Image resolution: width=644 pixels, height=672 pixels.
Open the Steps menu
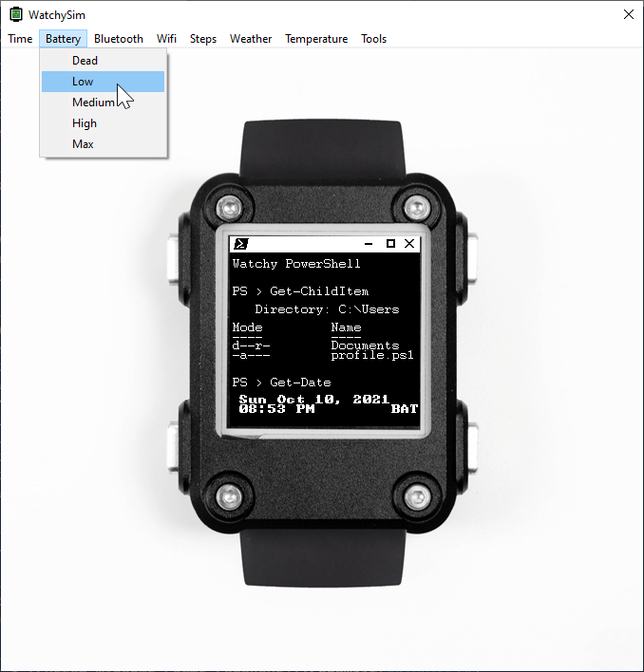203,39
